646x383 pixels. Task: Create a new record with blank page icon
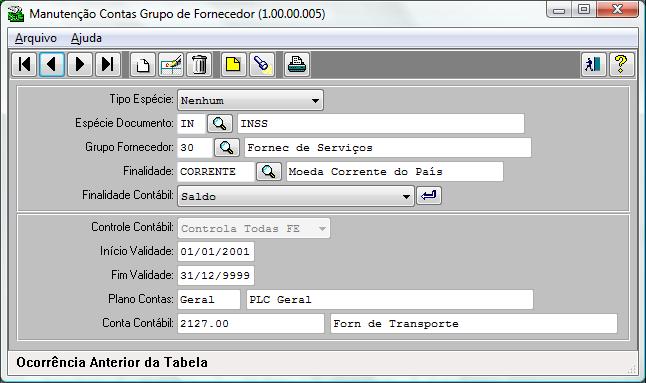[x=143, y=64]
